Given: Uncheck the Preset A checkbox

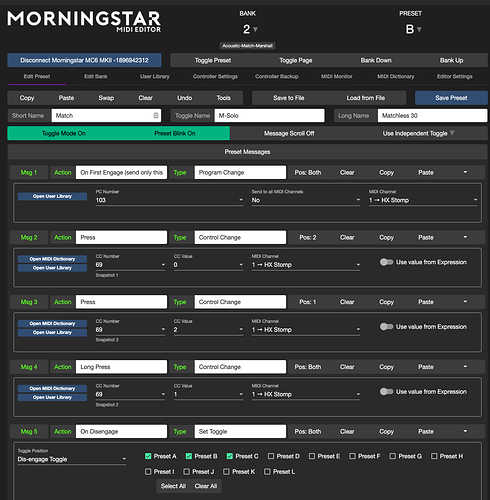Looking at the screenshot, I should [x=148, y=456].
